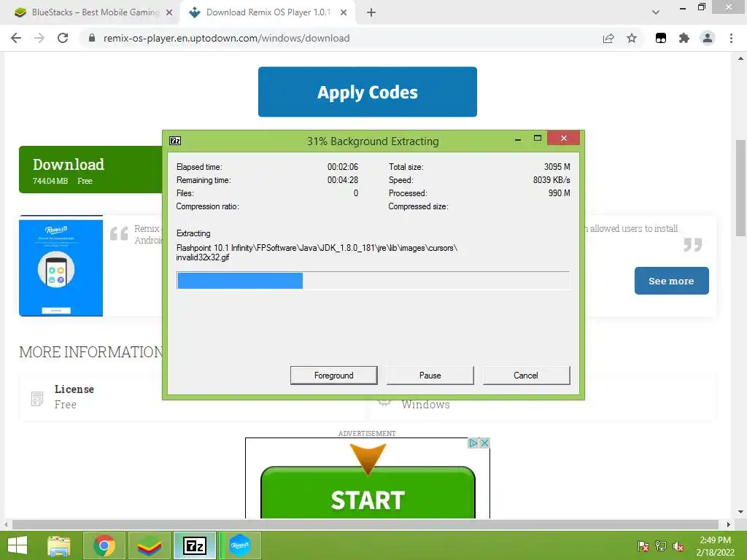Click the "3095 M" total size value
The image size is (747, 560).
(x=557, y=167)
